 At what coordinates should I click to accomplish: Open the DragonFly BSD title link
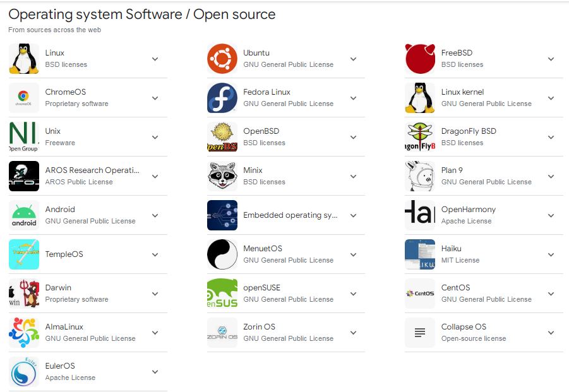click(x=469, y=131)
